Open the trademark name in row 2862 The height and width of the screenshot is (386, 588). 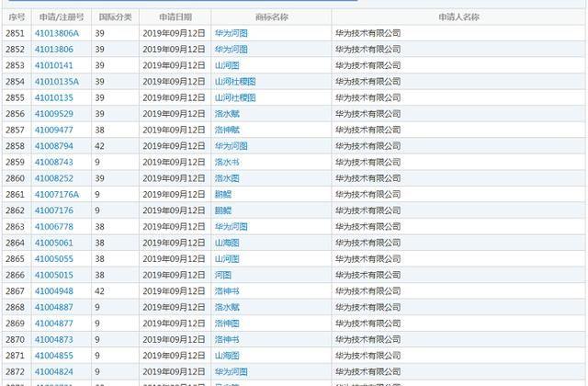point(222,210)
